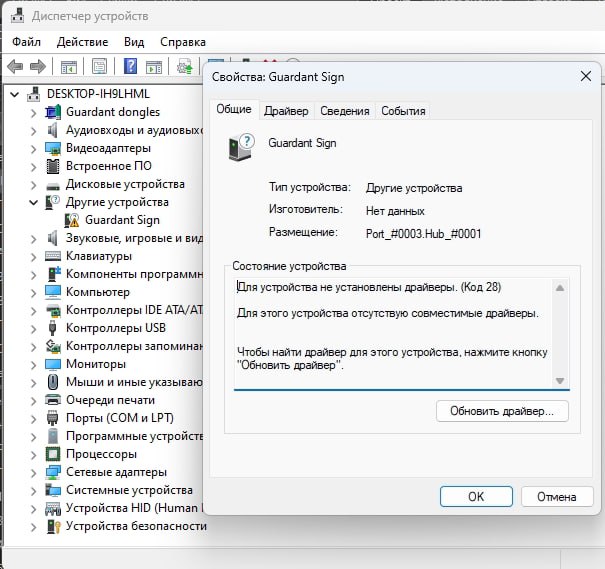Click the Properties sheet toolbar icon

(x=100, y=67)
